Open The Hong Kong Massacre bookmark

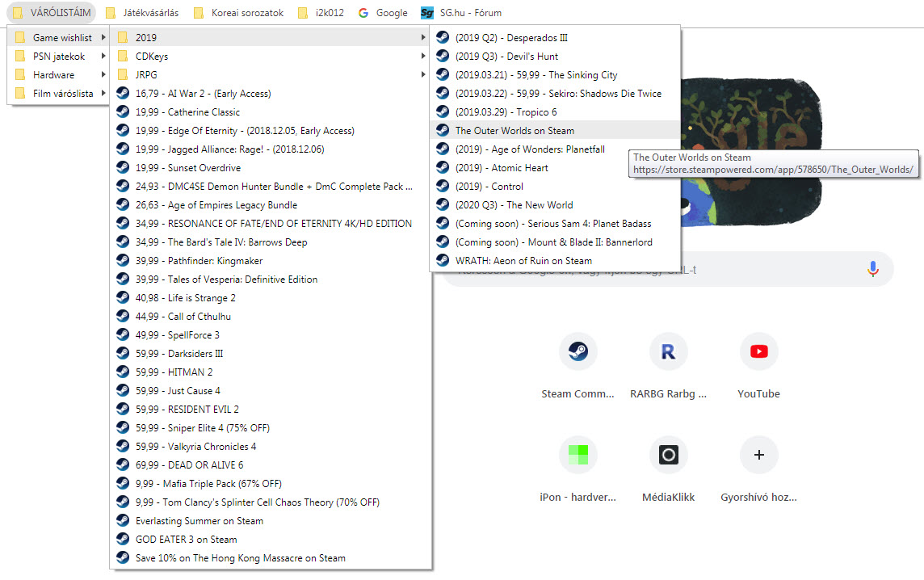point(271,557)
